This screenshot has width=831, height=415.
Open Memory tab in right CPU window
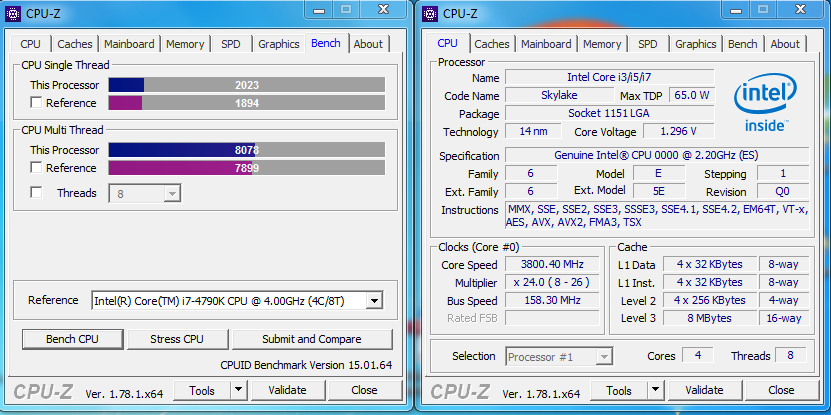coord(602,44)
